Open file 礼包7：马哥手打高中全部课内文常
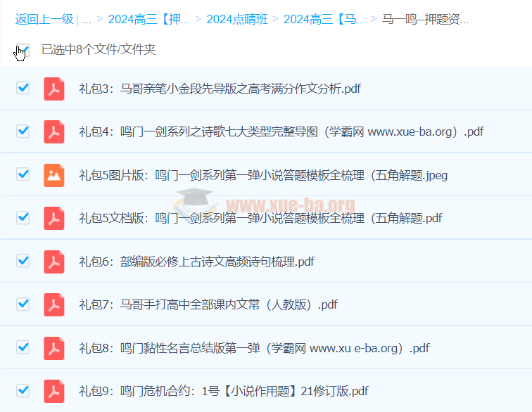Screen dimensions: 532x412 click(x=208, y=304)
